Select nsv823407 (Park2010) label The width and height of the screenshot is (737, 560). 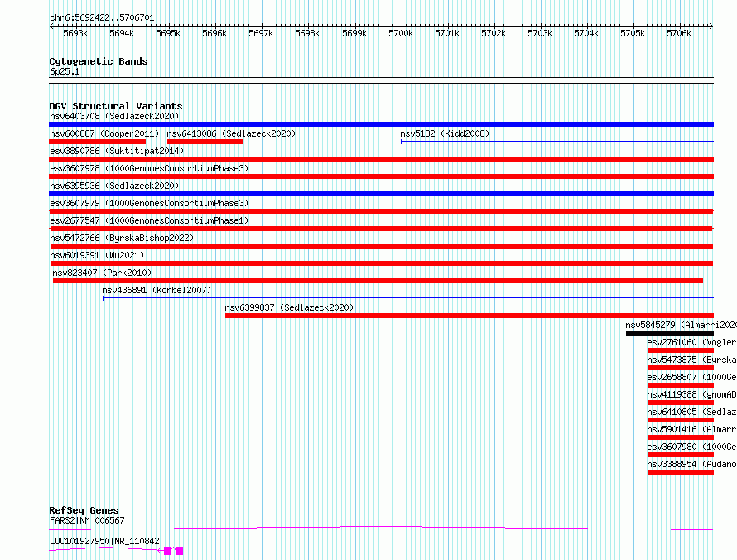click(102, 273)
